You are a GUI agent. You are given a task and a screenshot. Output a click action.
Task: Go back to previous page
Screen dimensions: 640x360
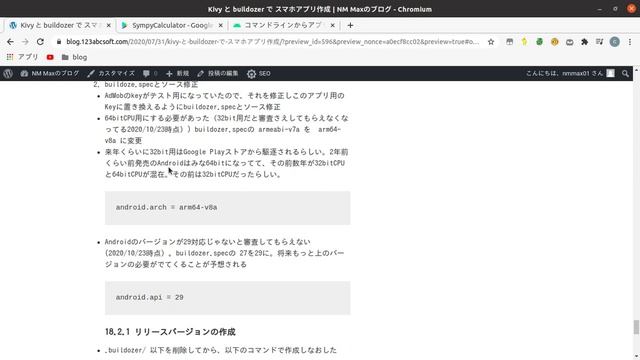[x=10, y=42]
